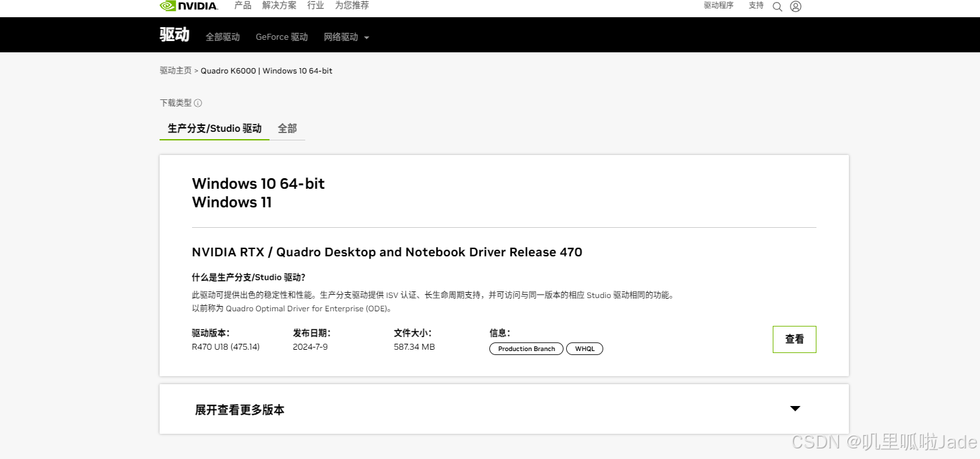
Task: Click the 什么是生产分支/Studio 驱动? text
Action: (249, 278)
